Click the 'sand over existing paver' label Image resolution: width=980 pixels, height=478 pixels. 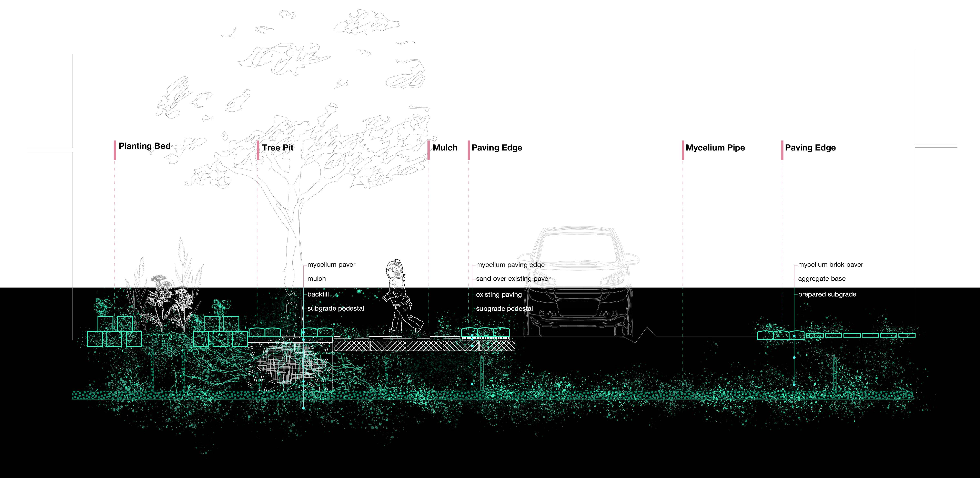[x=513, y=279]
